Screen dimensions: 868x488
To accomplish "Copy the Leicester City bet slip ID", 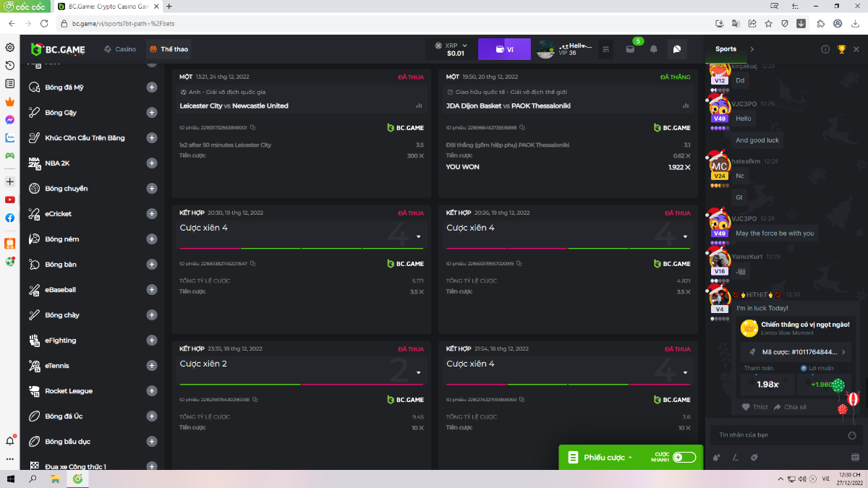I will click(x=252, y=128).
